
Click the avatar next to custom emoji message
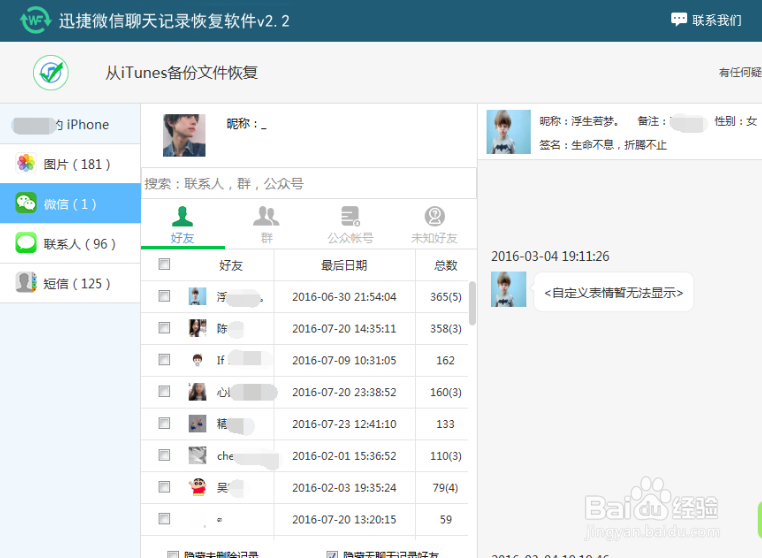[x=508, y=289]
